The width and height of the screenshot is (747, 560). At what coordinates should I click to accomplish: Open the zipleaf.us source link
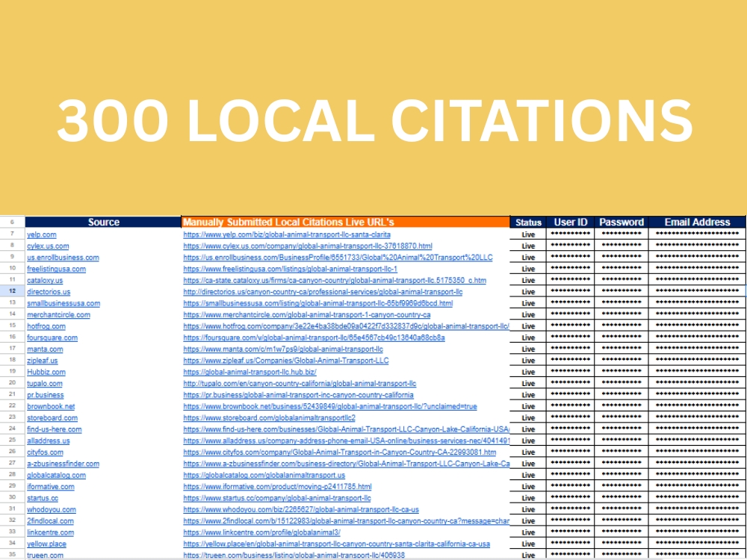point(43,361)
